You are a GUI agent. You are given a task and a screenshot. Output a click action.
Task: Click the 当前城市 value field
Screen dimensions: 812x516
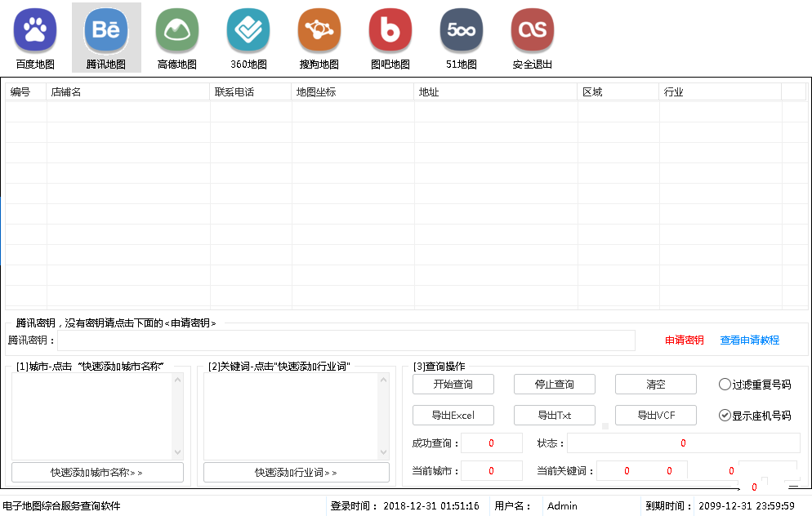pyautogui.click(x=492, y=471)
